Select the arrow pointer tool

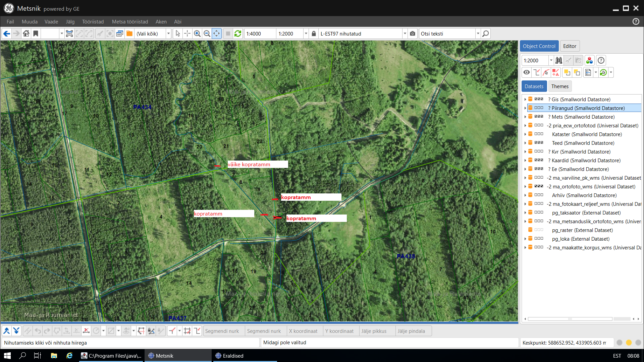[178, 34]
